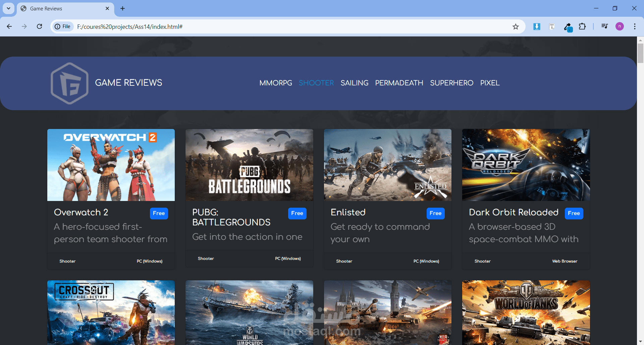Open the Overwatch 2 cover image
The image size is (644, 345).
(x=111, y=165)
